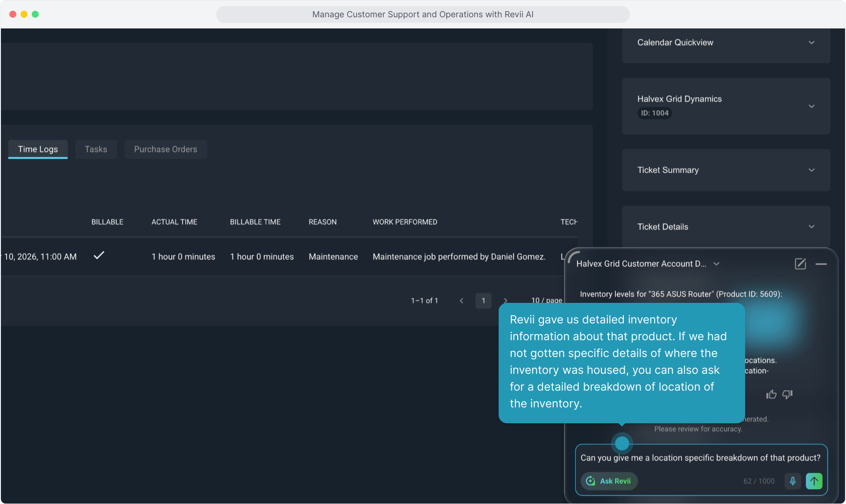846x504 pixels.
Task: Click the '10, 2026, 11:00 AM' date cell
Action: point(40,257)
